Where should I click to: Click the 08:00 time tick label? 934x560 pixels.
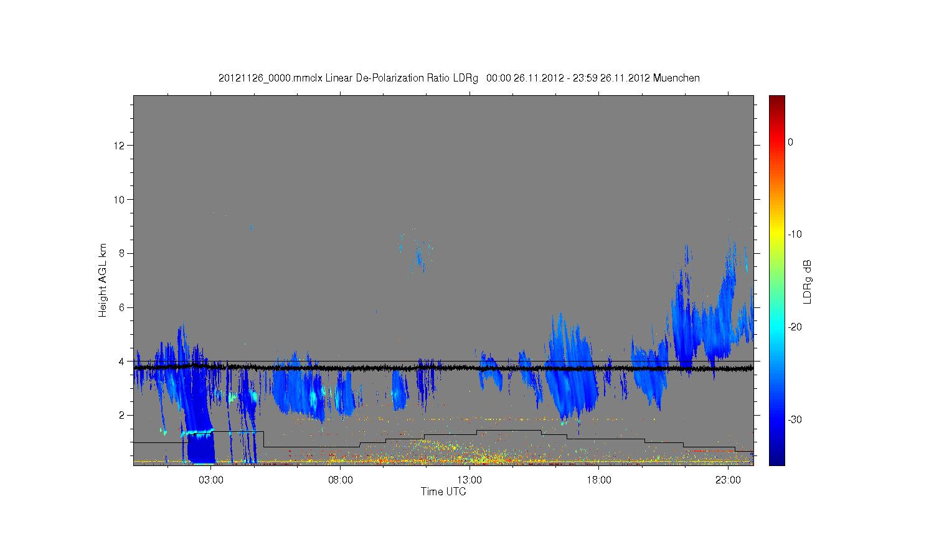click(341, 480)
